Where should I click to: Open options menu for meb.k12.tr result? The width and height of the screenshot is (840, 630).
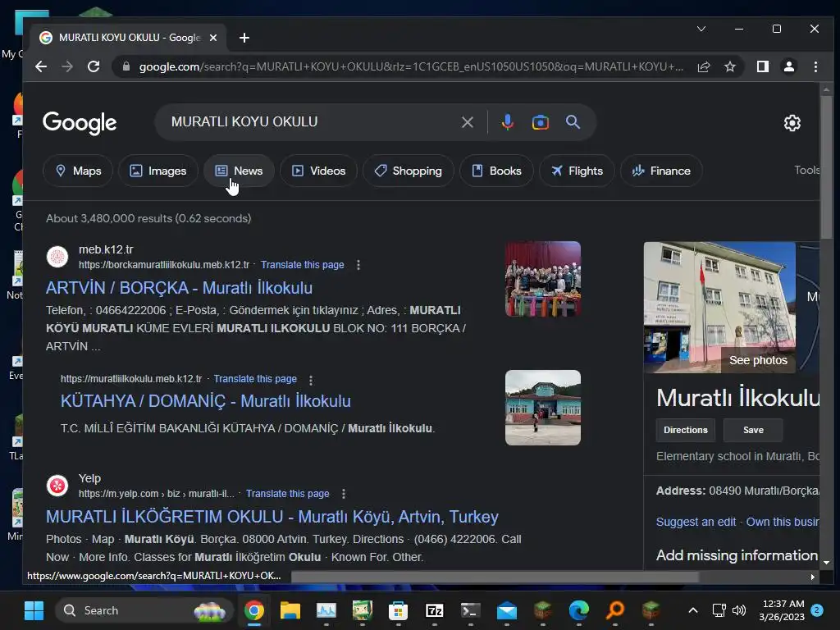click(x=358, y=265)
